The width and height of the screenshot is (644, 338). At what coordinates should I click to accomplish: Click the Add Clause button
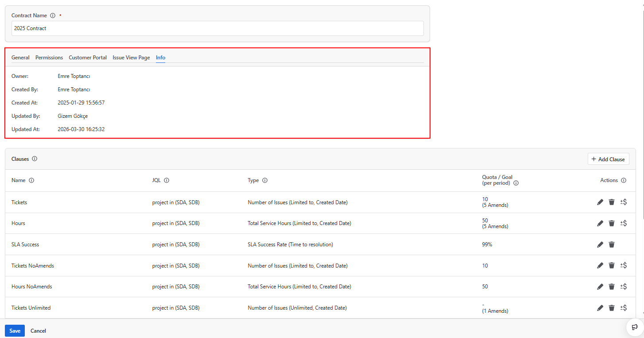click(608, 159)
